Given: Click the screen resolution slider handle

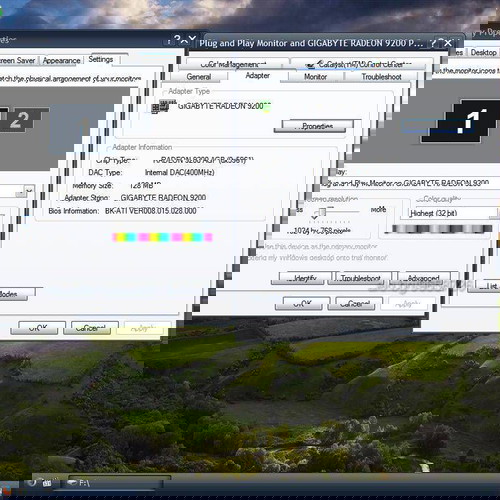Looking at the screenshot, I should pyautogui.click(x=322, y=212).
